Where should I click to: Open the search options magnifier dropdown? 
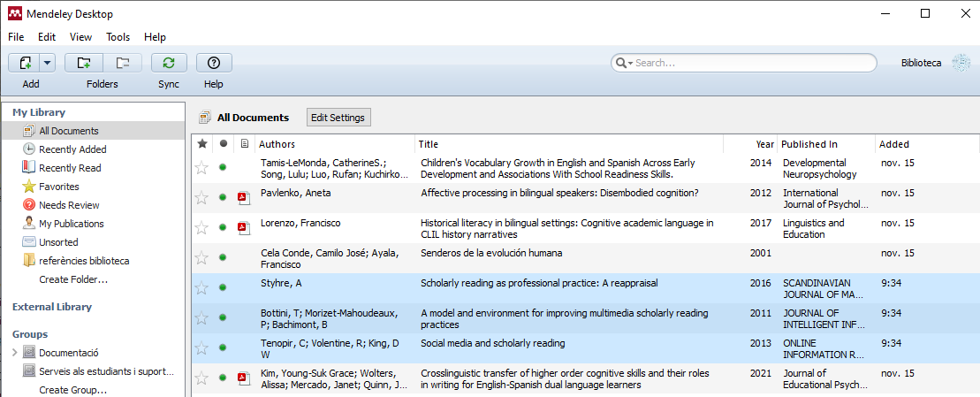(625, 63)
